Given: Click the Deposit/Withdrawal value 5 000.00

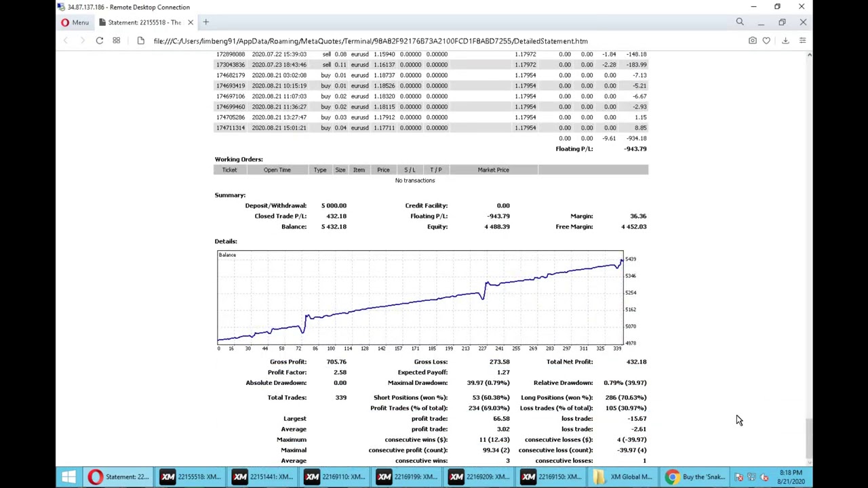Looking at the screenshot, I should 334,205.
